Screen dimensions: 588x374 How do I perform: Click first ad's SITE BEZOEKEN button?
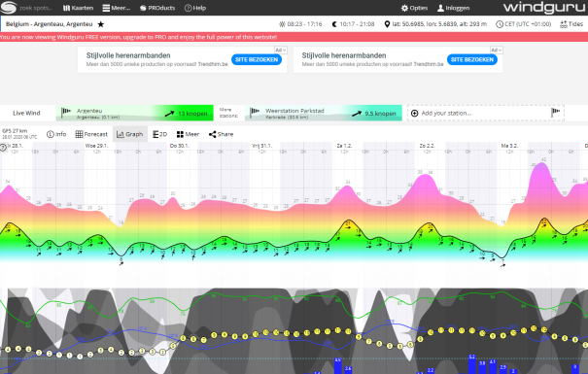coord(257,59)
